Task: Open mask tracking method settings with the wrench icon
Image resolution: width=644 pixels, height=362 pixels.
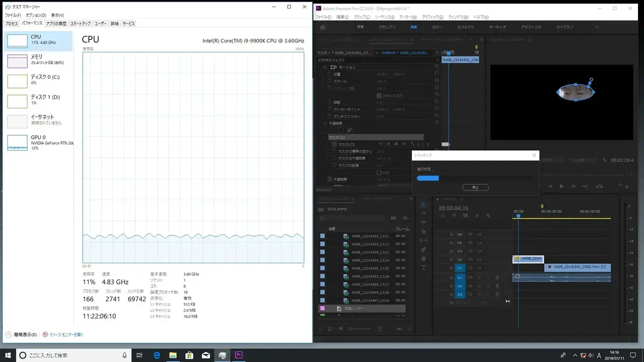Action: pos(412,144)
